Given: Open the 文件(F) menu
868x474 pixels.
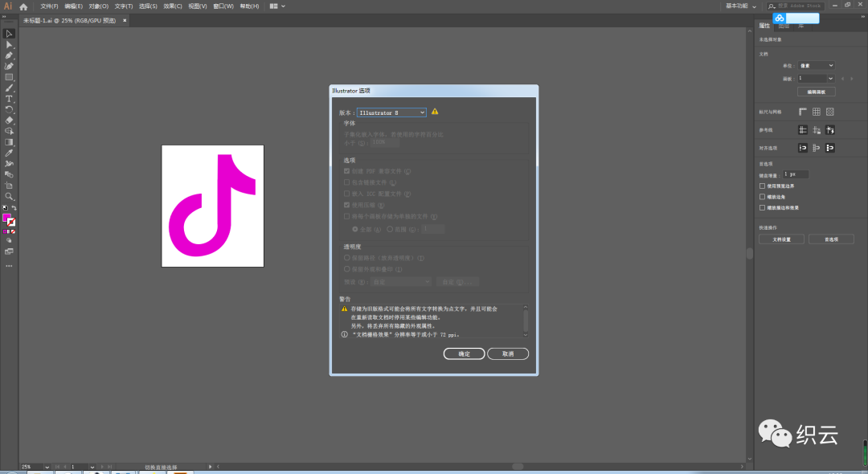Looking at the screenshot, I should click(49, 6).
